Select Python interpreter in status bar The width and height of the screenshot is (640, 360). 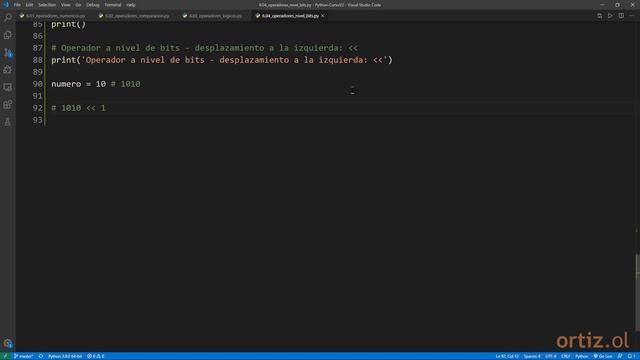pos(65,356)
